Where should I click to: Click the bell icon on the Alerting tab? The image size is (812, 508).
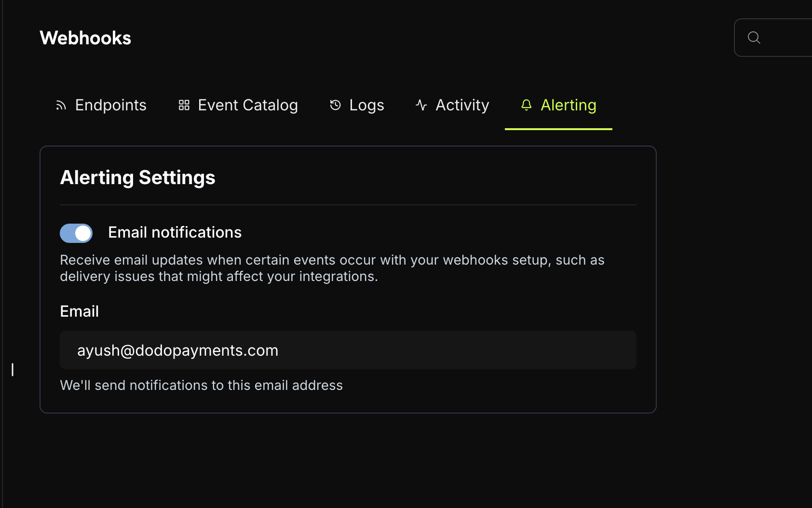coord(526,105)
